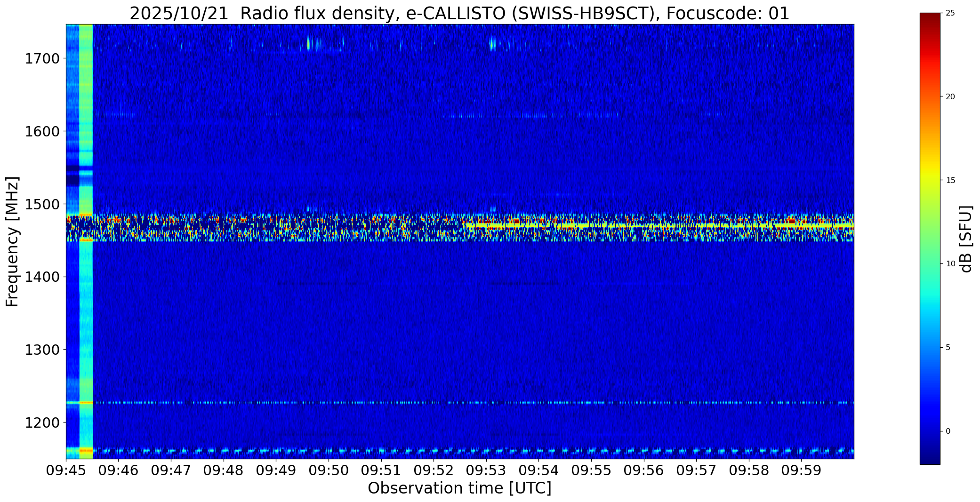Click the thin horizontal line near 1225 MHz
Image resolution: width=980 pixels, height=502 pixels.
click(x=460, y=403)
